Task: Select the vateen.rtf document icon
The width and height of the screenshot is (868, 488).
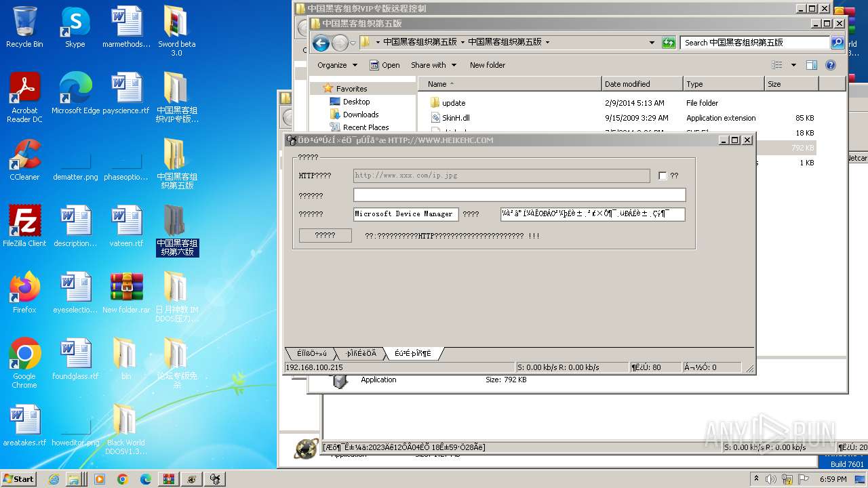Action: [x=126, y=226]
